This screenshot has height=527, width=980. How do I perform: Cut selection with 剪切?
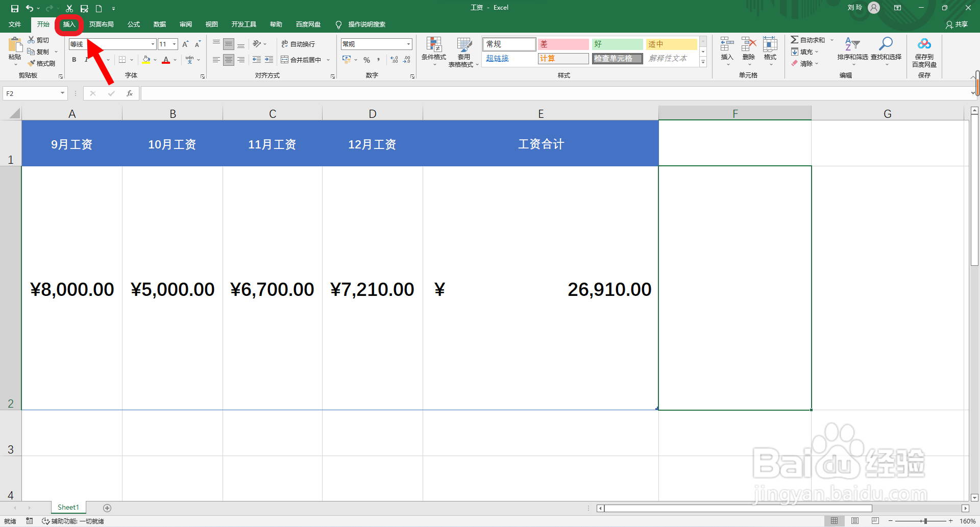click(x=39, y=40)
